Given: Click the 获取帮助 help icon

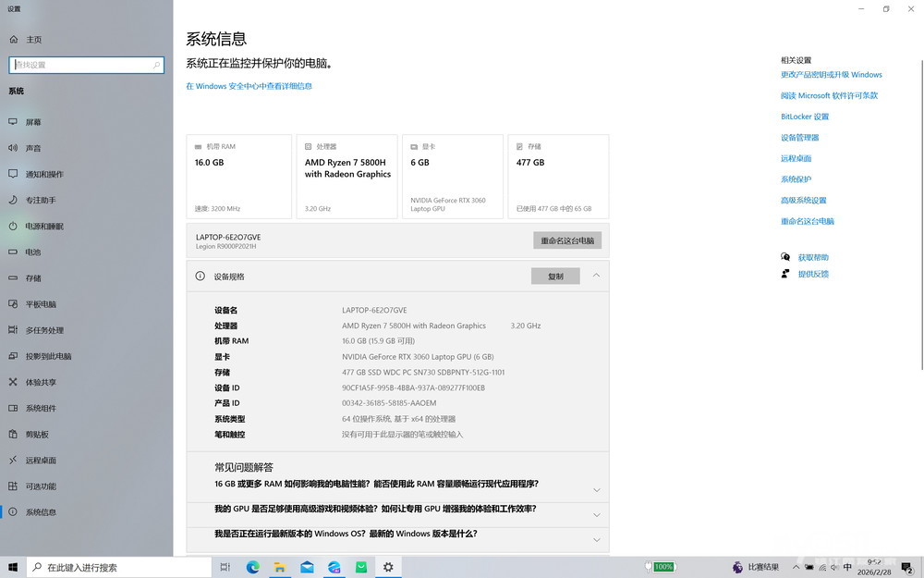Looking at the screenshot, I should click(785, 257).
